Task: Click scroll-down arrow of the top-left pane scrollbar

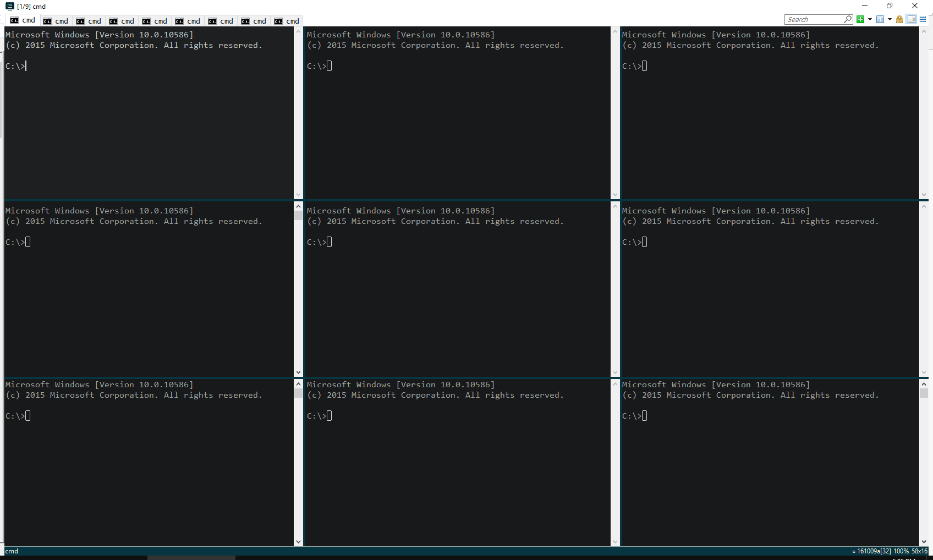Action: coord(298,195)
